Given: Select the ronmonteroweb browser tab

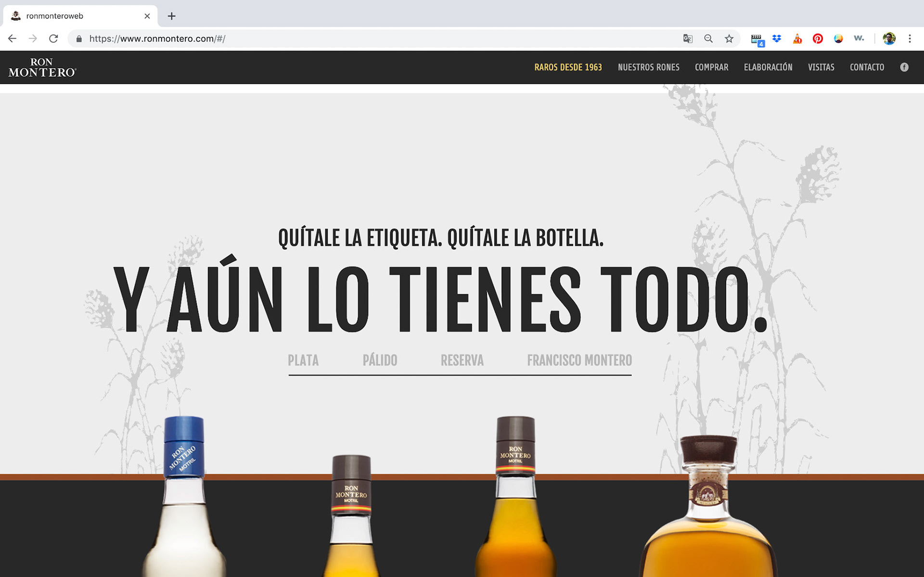Looking at the screenshot, I should [x=80, y=16].
